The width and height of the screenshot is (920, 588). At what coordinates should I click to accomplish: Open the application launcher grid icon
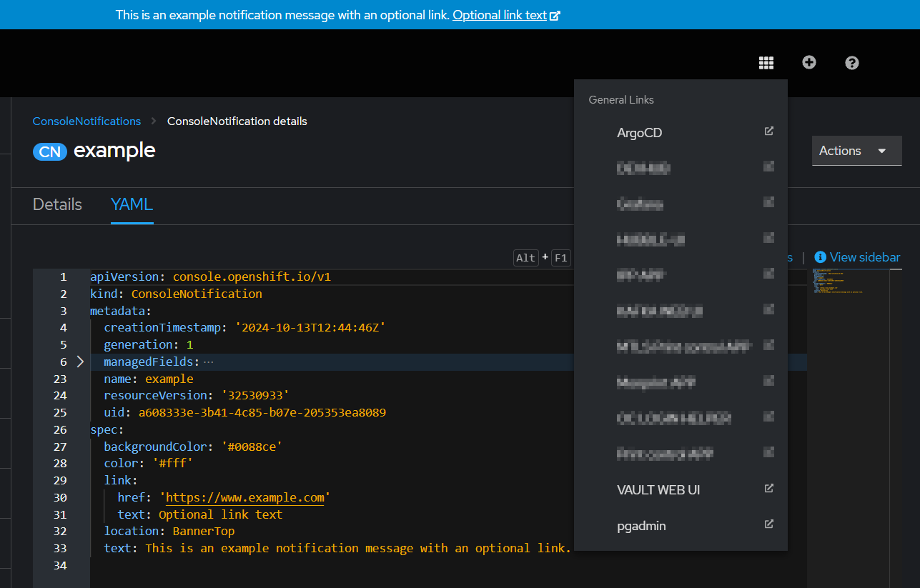pyautogui.click(x=766, y=63)
